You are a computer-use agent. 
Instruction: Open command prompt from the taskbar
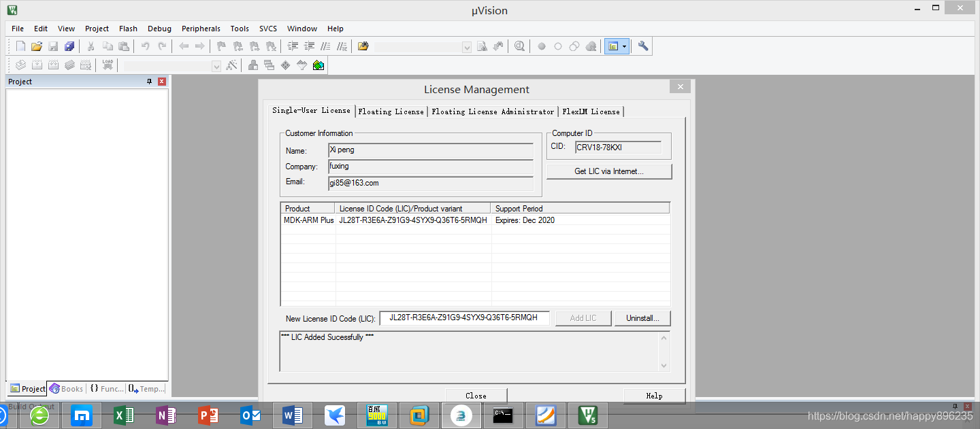click(x=503, y=415)
